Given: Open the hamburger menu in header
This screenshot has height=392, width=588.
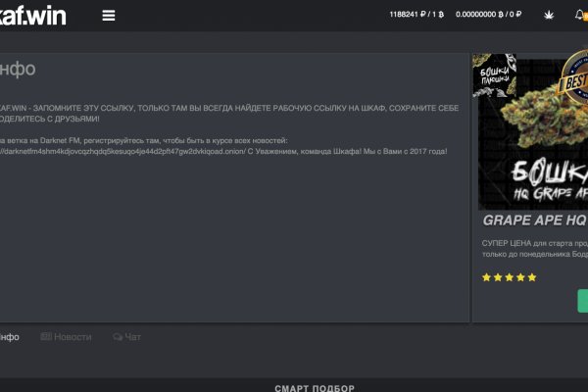Looking at the screenshot, I should pos(108,16).
